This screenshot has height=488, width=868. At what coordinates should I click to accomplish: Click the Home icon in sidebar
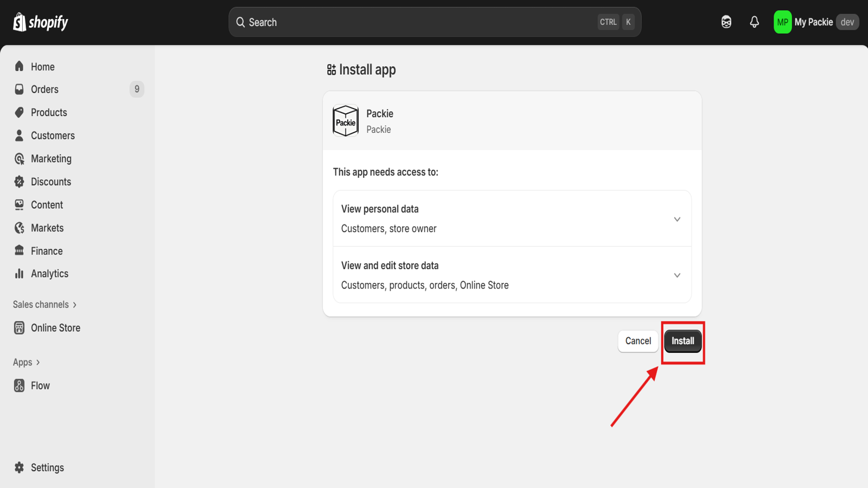(20, 66)
